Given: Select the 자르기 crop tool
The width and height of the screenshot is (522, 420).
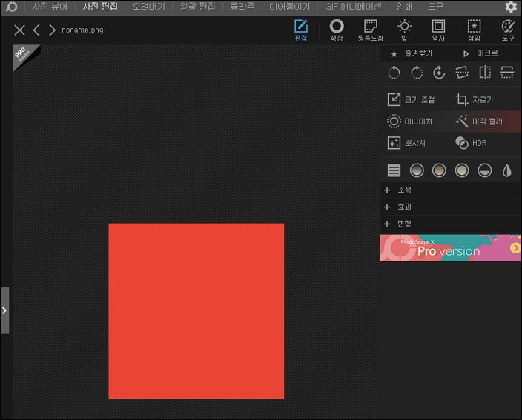Looking at the screenshot, I should click(x=475, y=99).
